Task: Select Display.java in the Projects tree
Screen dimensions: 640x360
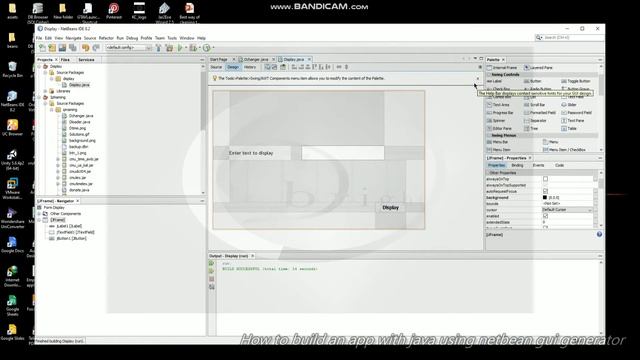Action: [x=79, y=85]
